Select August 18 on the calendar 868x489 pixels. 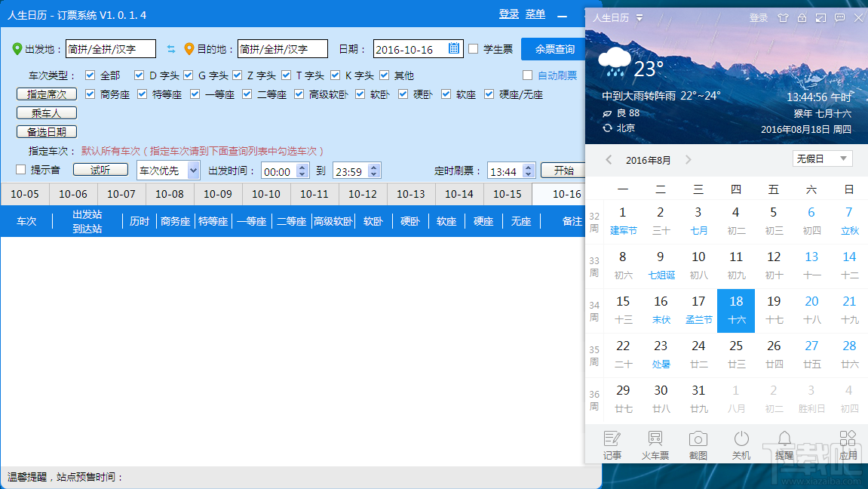[736, 309]
